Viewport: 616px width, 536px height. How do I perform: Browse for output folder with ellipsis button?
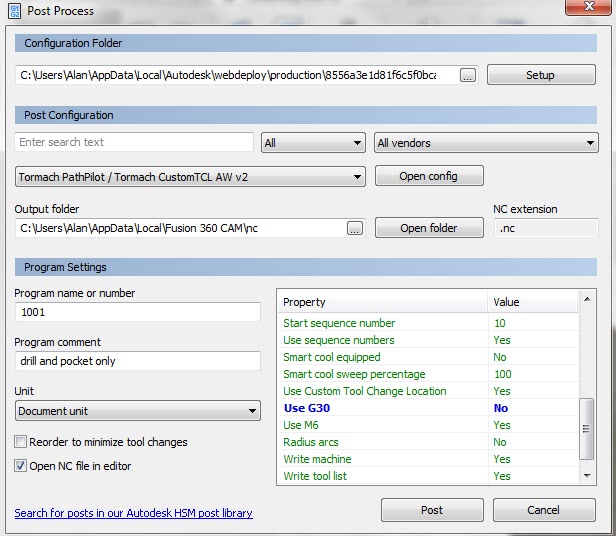point(355,228)
